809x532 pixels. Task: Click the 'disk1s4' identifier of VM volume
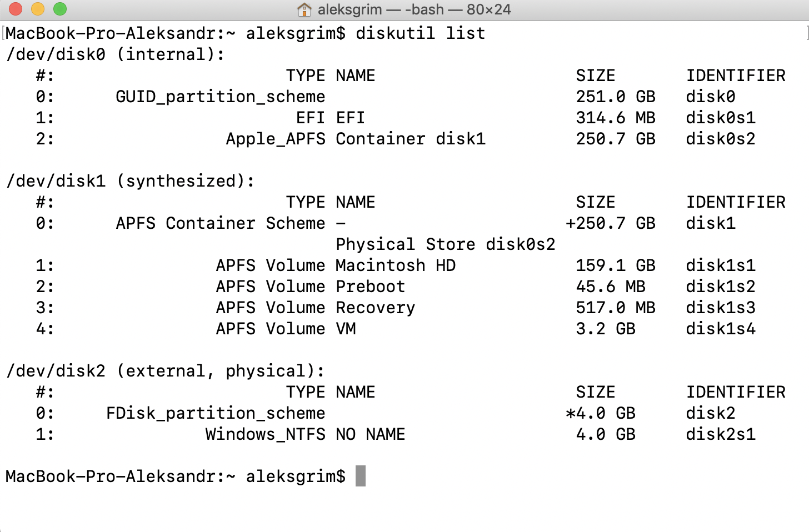(x=720, y=329)
